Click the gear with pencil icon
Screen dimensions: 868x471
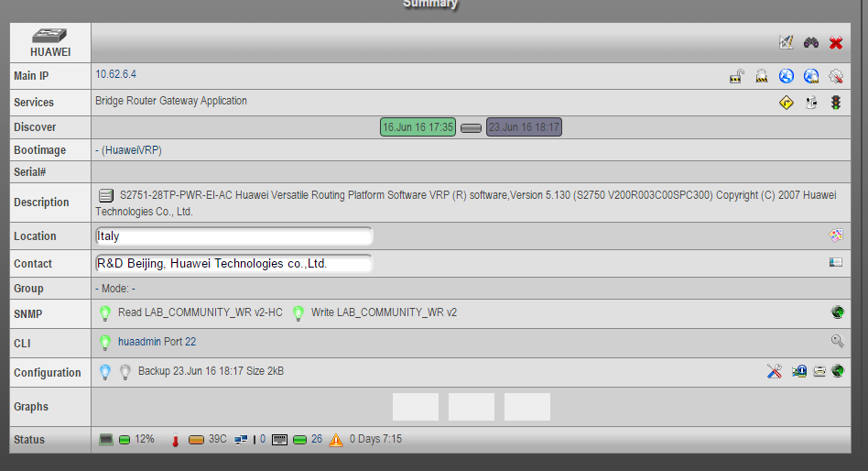pos(836,76)
